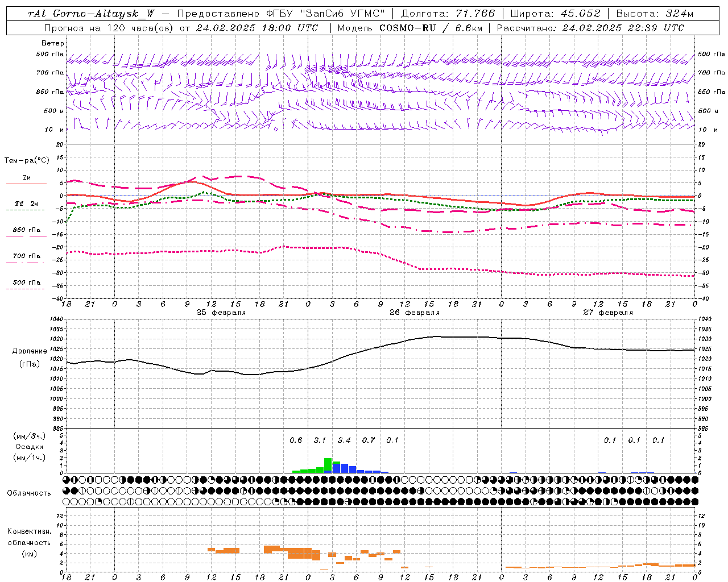The width and height of the screenshot is (728, 582).
Task: Click the station title rAl_Gorno-Altaysk_W
Action: [x=92, y=14]
